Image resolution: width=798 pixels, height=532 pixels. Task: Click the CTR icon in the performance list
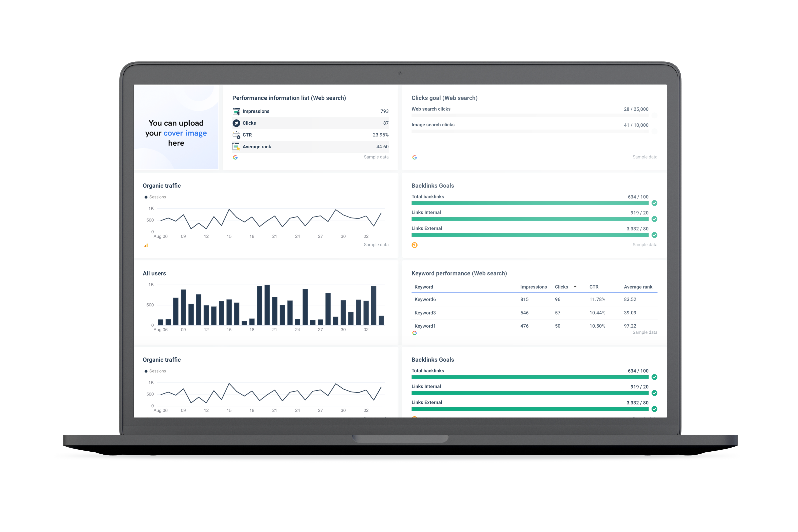[236, 135]
